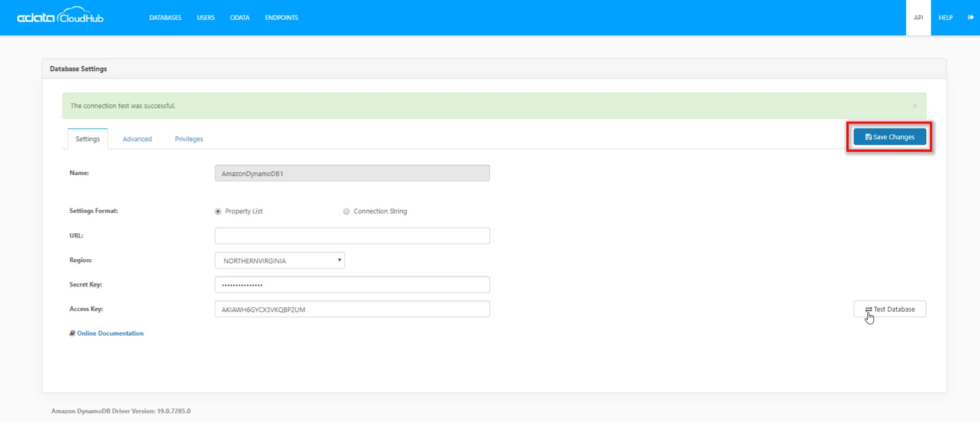Switch to the Settings tab
This screenshot has width=980, height=422.
click(88, 139)
